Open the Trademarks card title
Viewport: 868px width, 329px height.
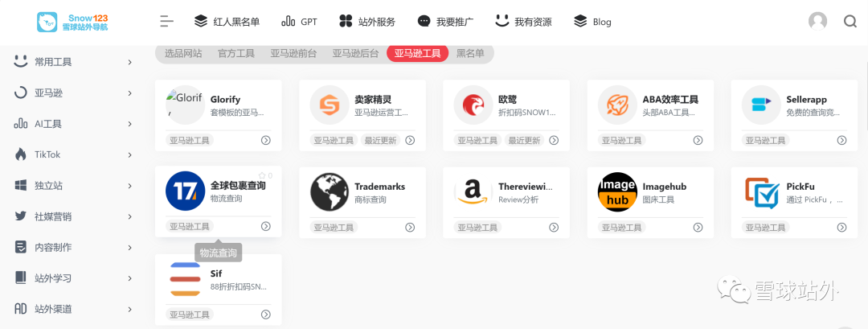(x=379, y=187)
